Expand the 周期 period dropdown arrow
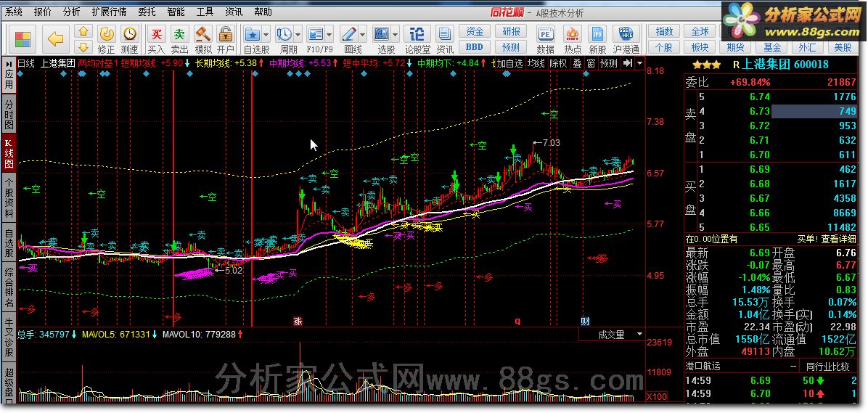This screenshot has width=868, height=413. click(x=298, y=34)
